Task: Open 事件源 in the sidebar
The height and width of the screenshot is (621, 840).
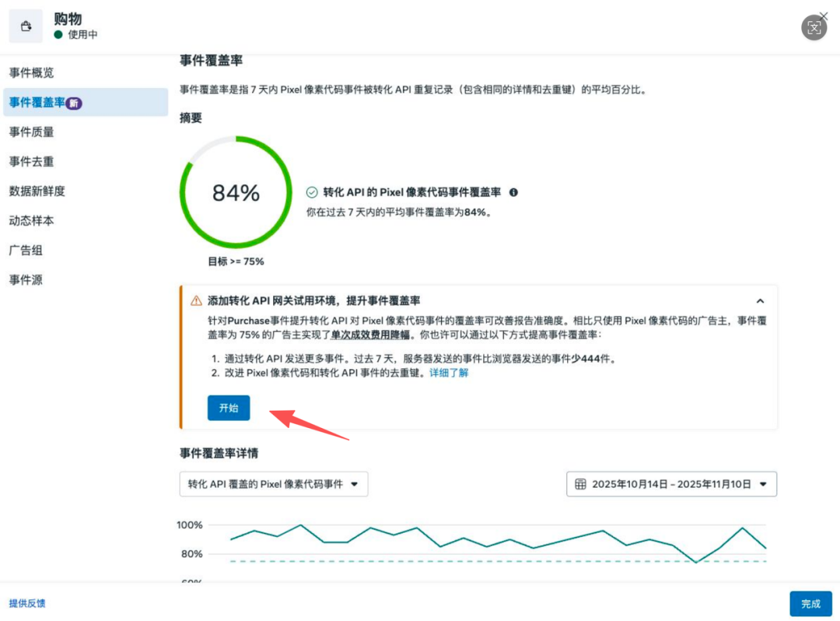Action: [26, 280]
